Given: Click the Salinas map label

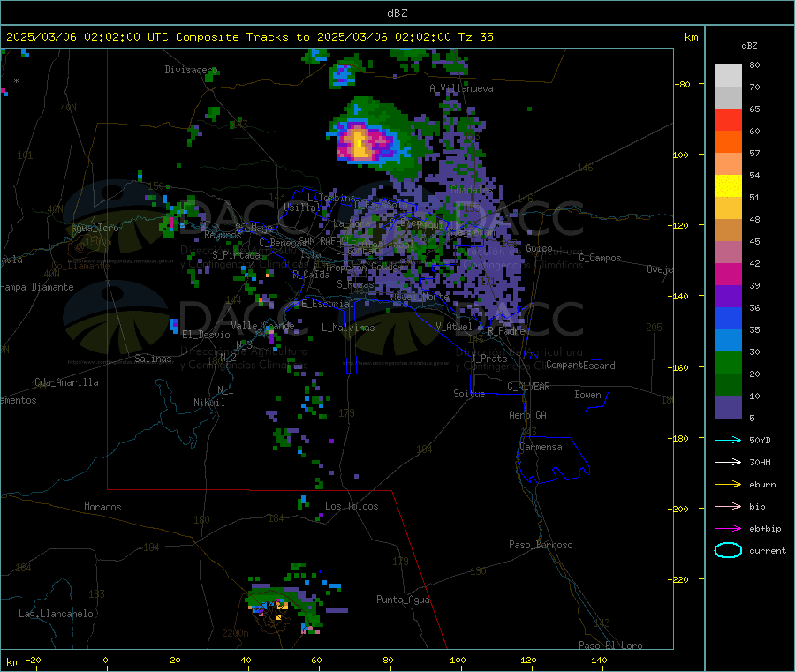Looking at the screenshot, I should (x=153, y=359).
